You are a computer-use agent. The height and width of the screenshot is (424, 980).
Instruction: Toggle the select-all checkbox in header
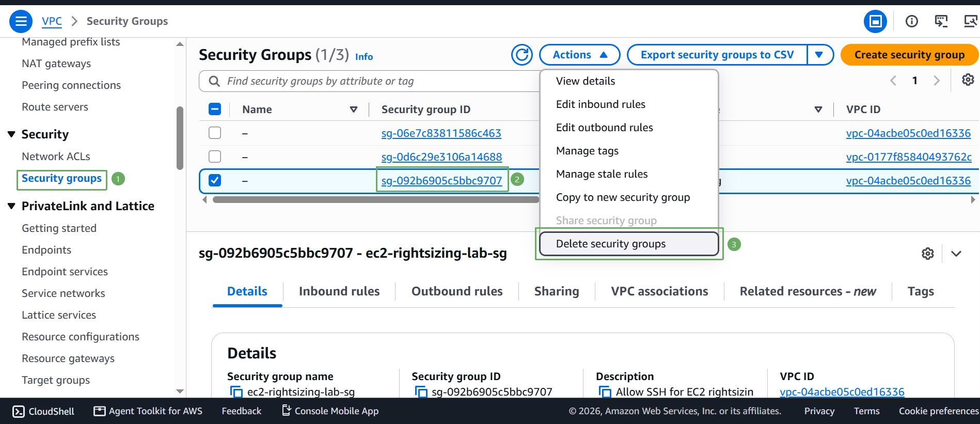tap(215, 109)
